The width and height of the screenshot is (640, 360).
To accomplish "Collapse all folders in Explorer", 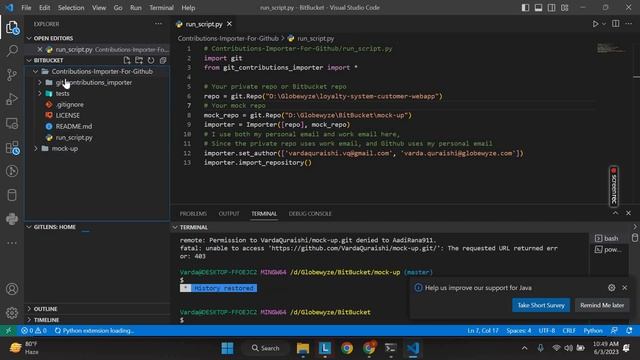I will coord(163,60).
